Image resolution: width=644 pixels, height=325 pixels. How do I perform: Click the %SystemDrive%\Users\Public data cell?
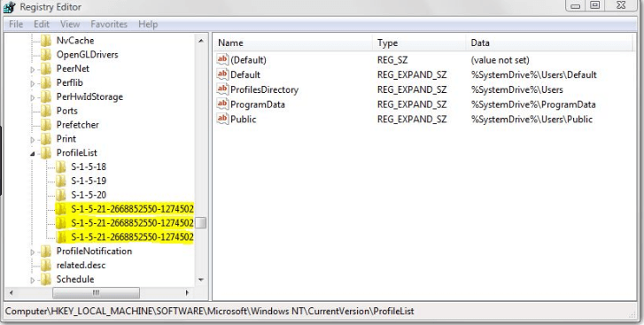coord(531,119)
